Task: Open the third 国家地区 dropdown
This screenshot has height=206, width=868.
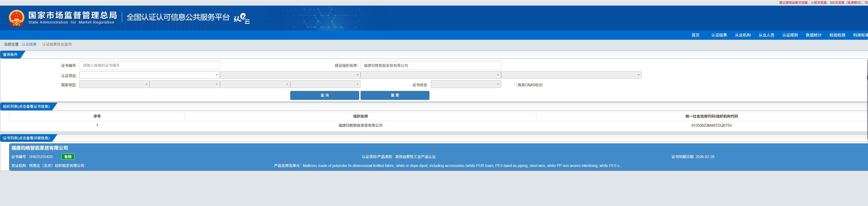Action: (255, 84)
